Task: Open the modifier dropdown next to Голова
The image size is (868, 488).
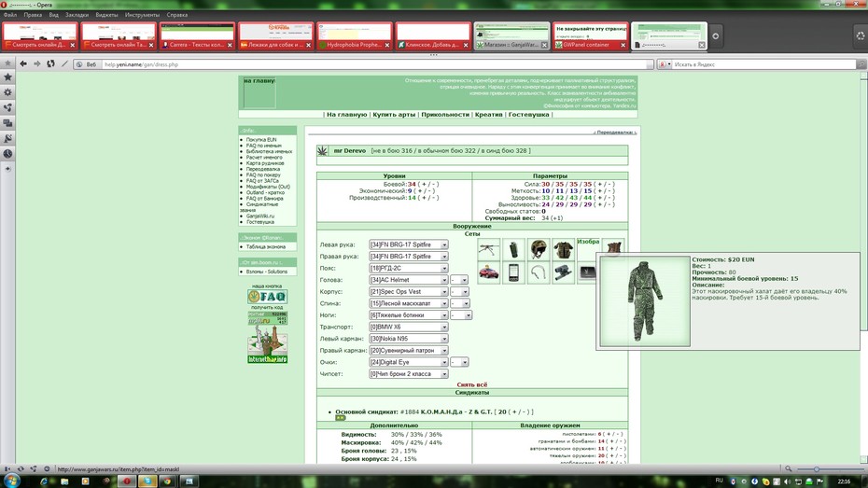Action: [x=459, y=280]
